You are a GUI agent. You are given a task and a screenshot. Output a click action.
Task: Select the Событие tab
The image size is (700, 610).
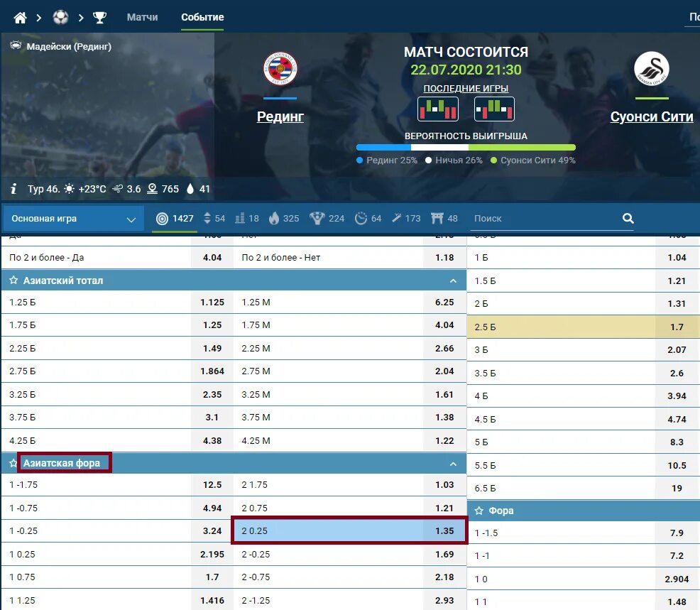pyautogui.click(x=202, y=17)
